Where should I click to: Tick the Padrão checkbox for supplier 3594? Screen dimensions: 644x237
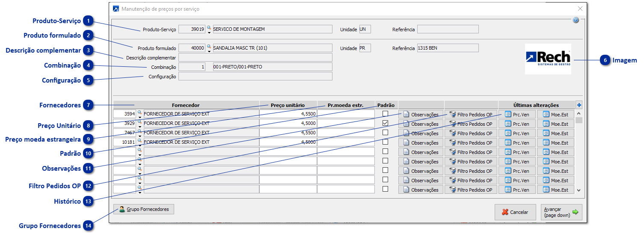pos(385,114)
